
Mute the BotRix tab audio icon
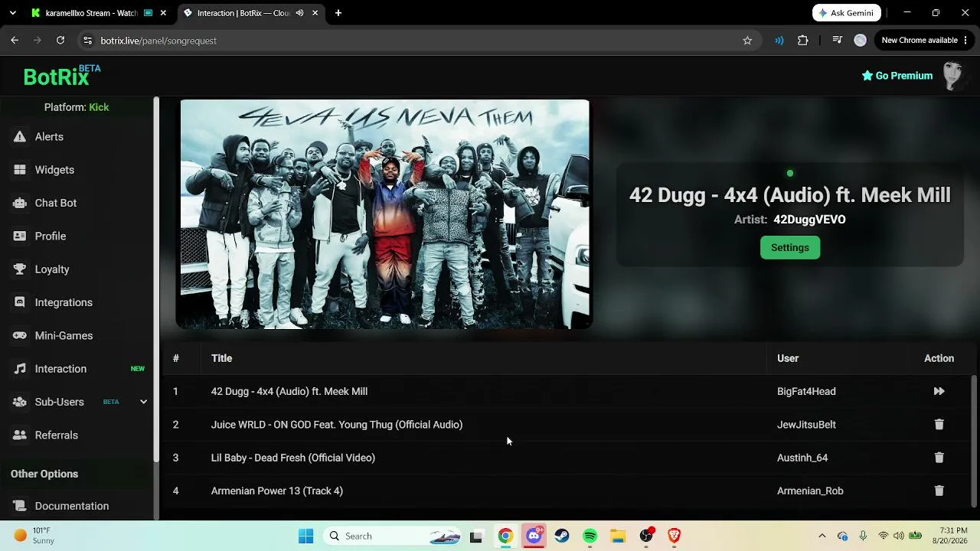[x=299, y=13]
